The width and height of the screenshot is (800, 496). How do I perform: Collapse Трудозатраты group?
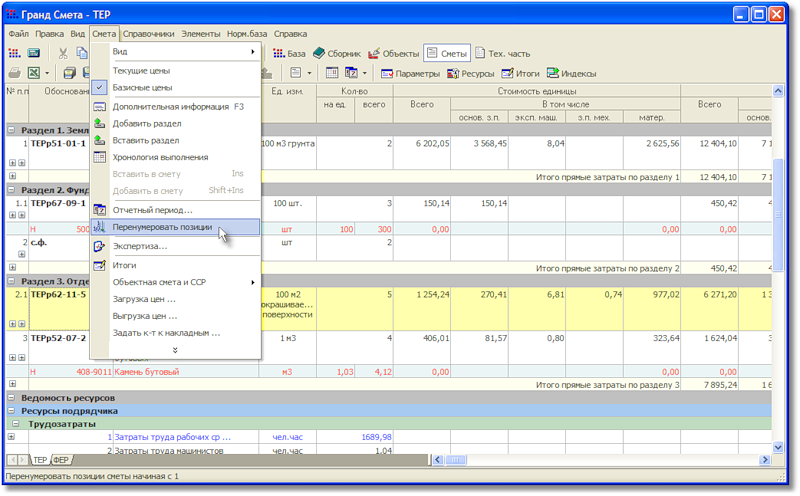[x=16, y=424]
